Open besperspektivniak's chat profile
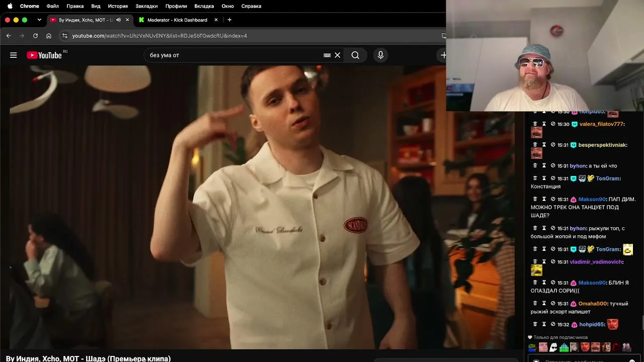 602,145
